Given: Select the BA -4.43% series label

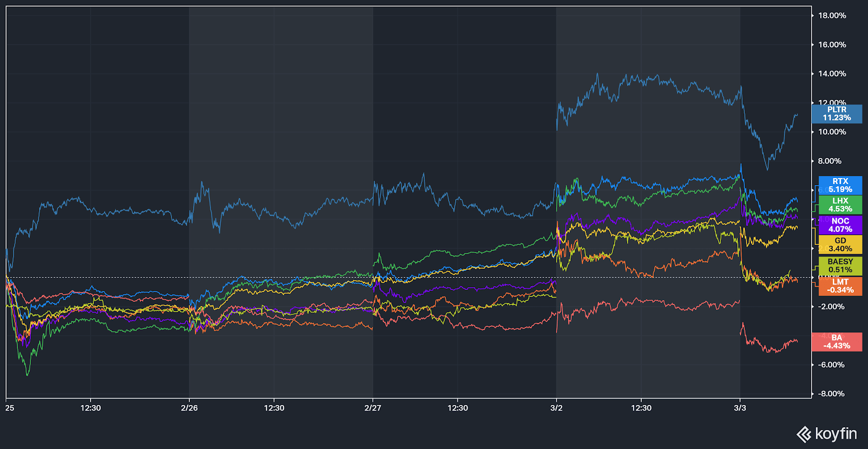Looking at the screenshot, I should click(x=837, y=342).
